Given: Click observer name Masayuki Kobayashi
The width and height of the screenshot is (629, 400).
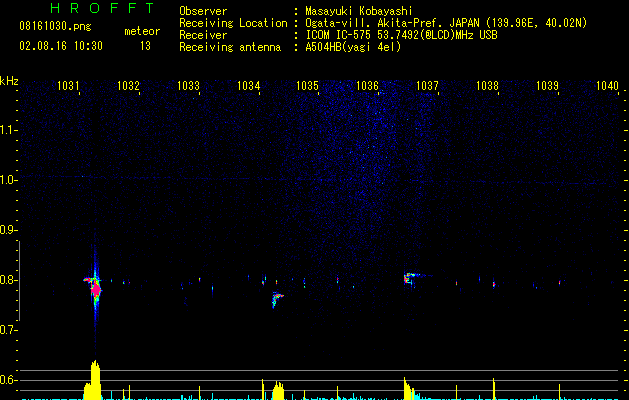Looking at the screenshot, I should click(x=359, y=11).
